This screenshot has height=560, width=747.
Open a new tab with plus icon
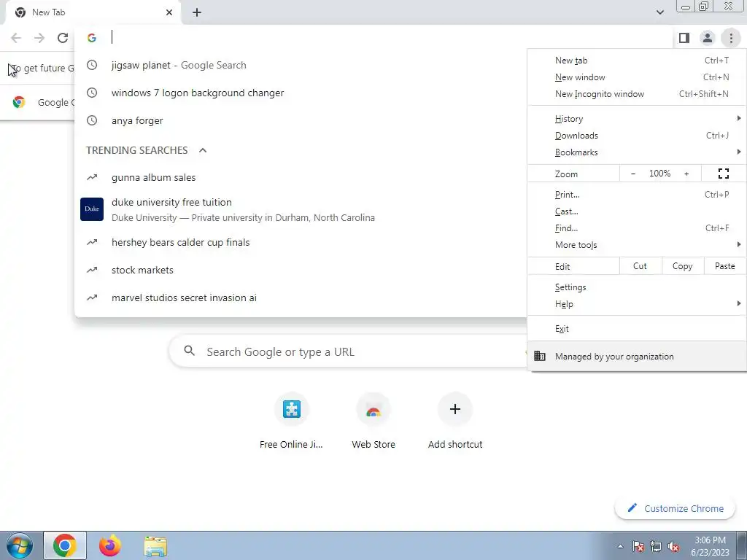(x=197, y=12)
